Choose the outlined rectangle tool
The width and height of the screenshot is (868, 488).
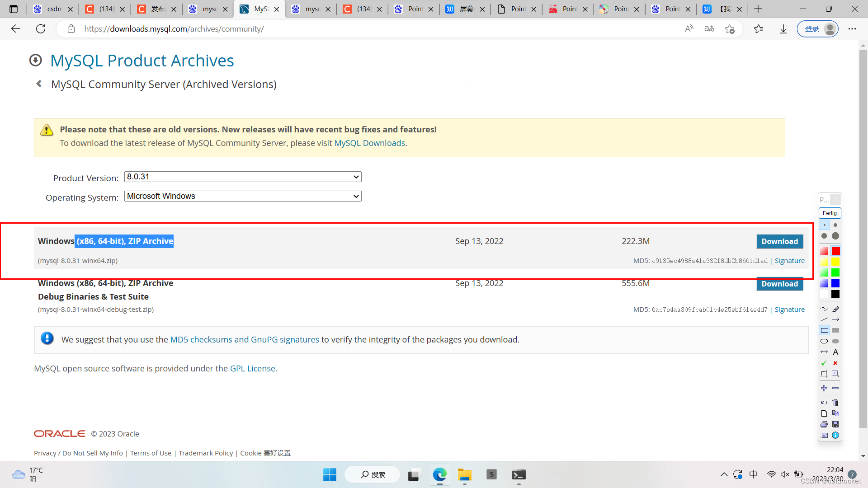(x=824, y=330)
